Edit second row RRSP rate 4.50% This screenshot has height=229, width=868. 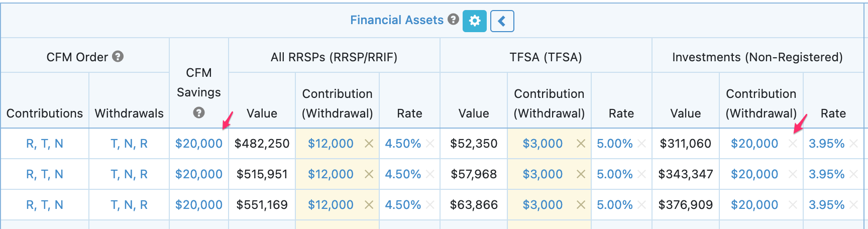point(403,174)
